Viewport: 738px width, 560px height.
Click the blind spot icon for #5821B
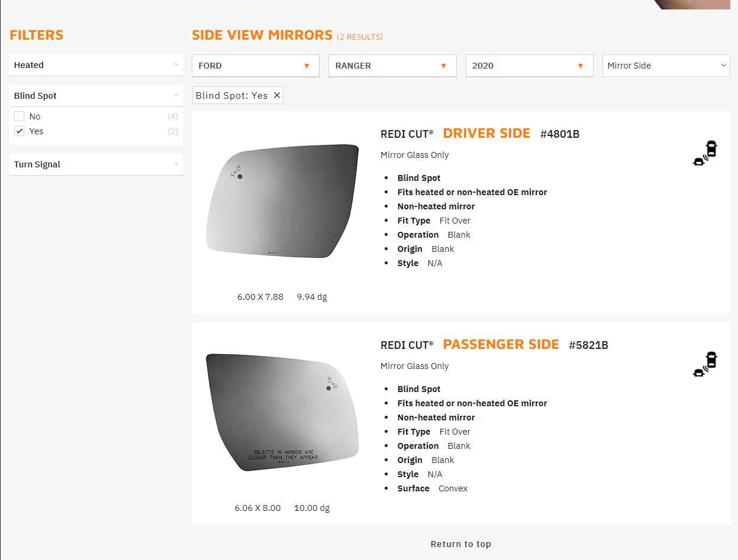[705, 364]
